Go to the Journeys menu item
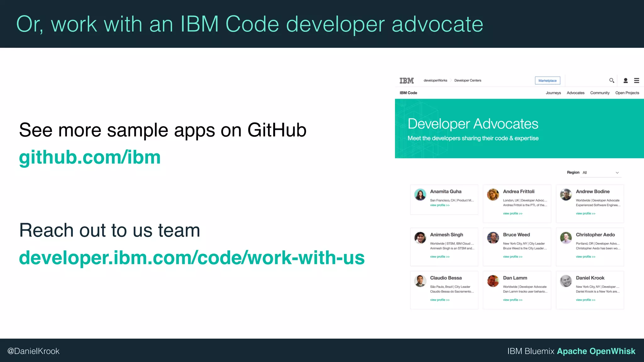The width and height of the screenshot is (644, 362). click(x=553, y=93)
